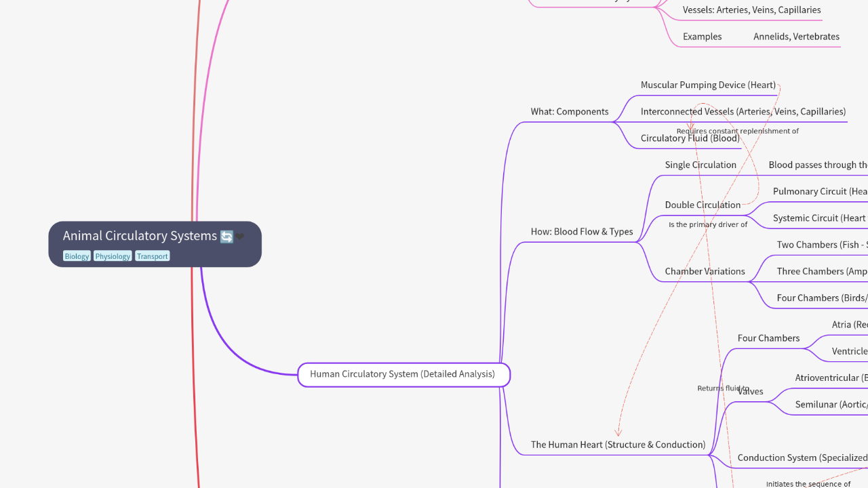Click the cycle arrows emoji on root node
Image resolution: width=868 pixels, height=488 pixels.
(x=226, y=237)
